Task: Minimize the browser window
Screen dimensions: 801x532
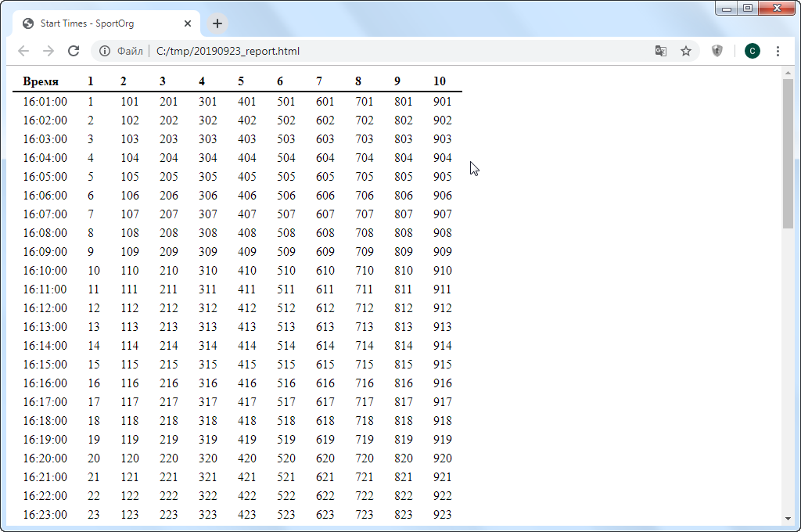Action: click(726, 9)
